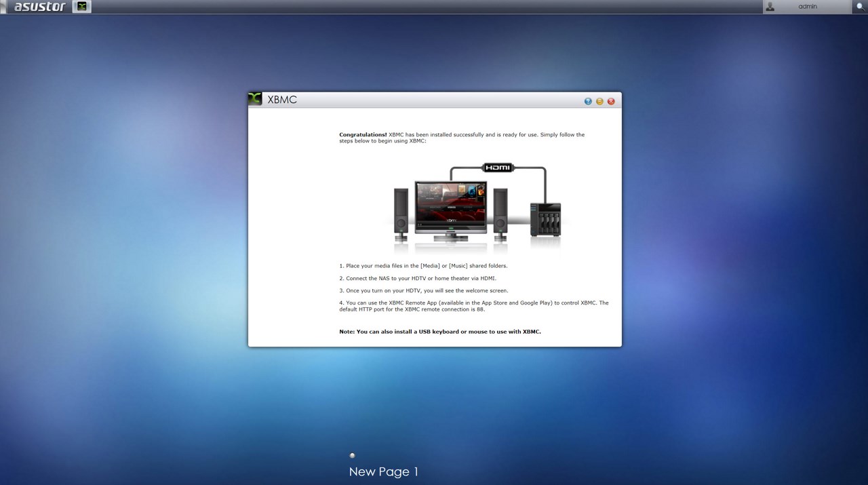Click step 3 about the welcome screen
This screenshot has height=485, width=868.
(x=424, y=290)
